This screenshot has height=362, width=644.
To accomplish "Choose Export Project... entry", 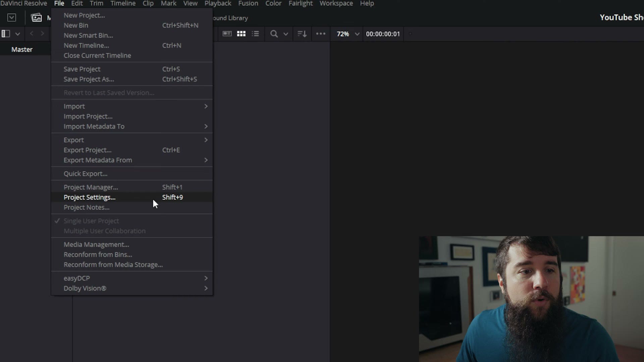I will tap(132, 150).
